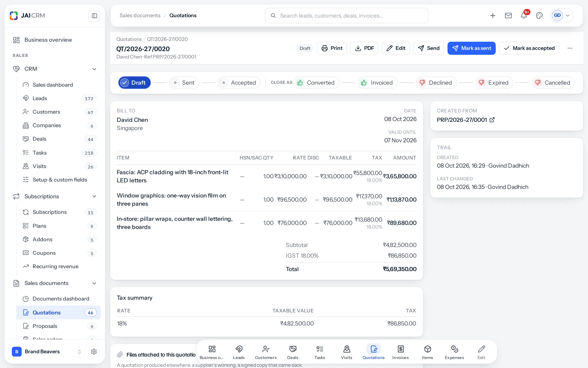The height and width of the screenshot is (368, 588).
Task: Go to Business overview
Action: [55, 40]
